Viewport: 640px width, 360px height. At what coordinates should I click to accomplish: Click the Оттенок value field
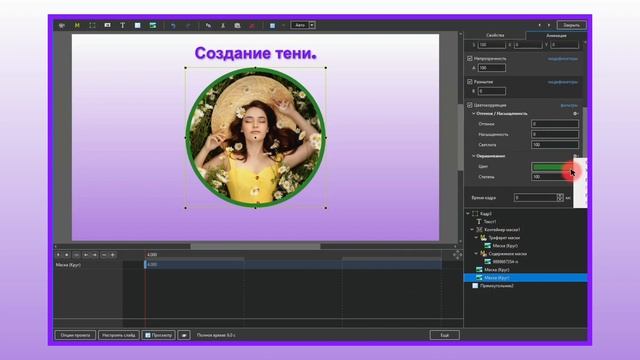(555, 124)
